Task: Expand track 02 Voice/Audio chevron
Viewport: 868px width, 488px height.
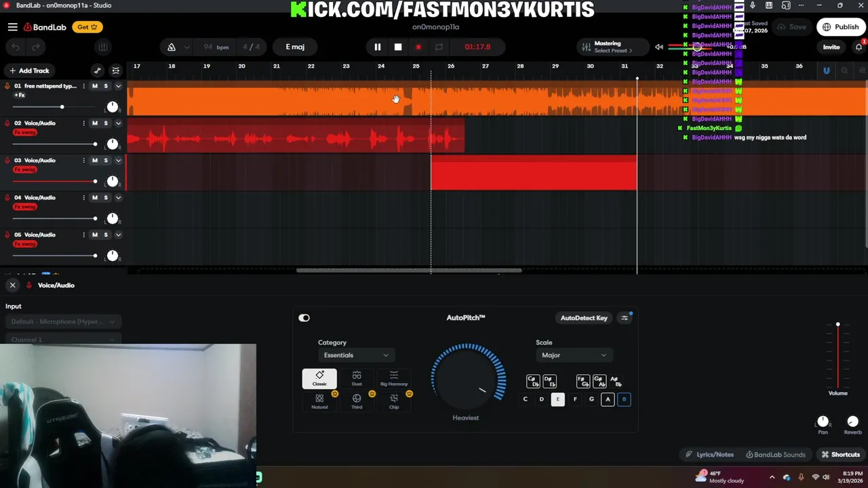Action: (x=118, y=123)
